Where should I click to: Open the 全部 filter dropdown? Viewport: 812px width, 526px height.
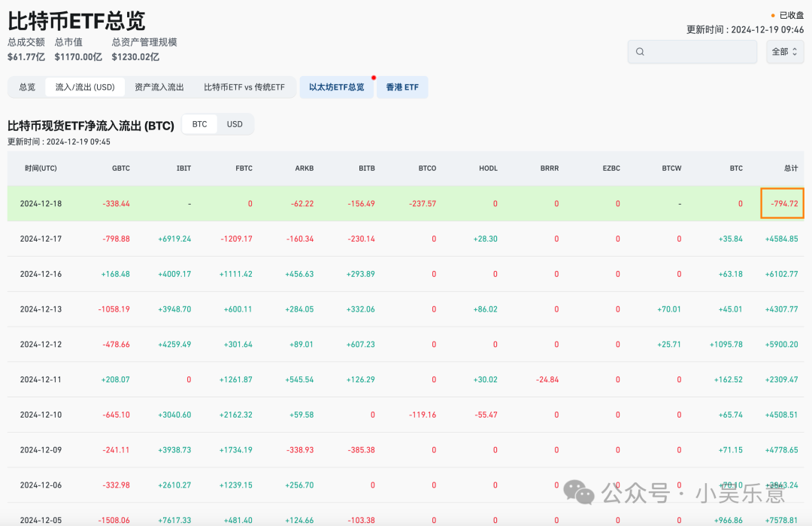pos(784,52)
